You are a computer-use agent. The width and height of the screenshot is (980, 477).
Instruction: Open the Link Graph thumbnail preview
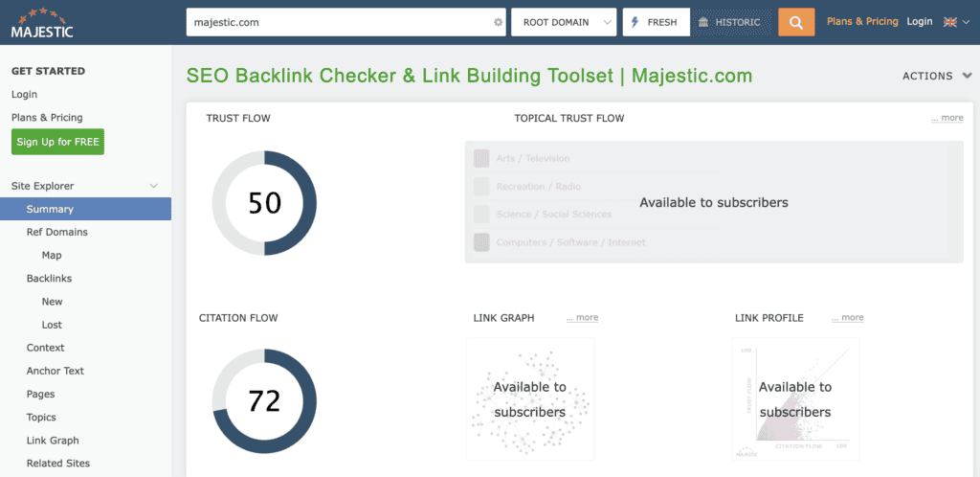tap(530, 399)
